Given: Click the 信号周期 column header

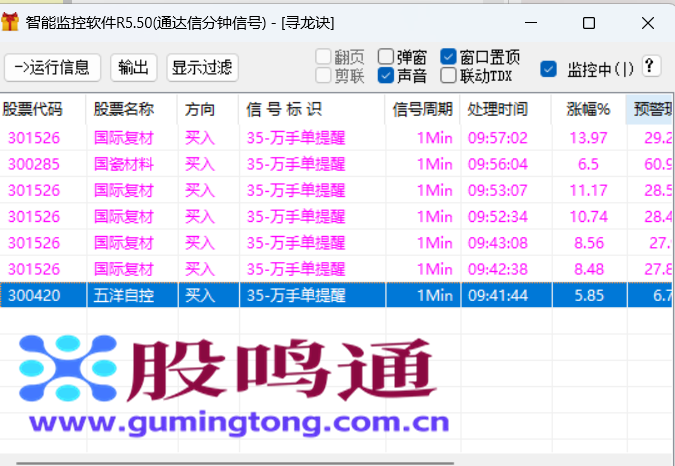Looking at the screenshot, I should point(423,109).
